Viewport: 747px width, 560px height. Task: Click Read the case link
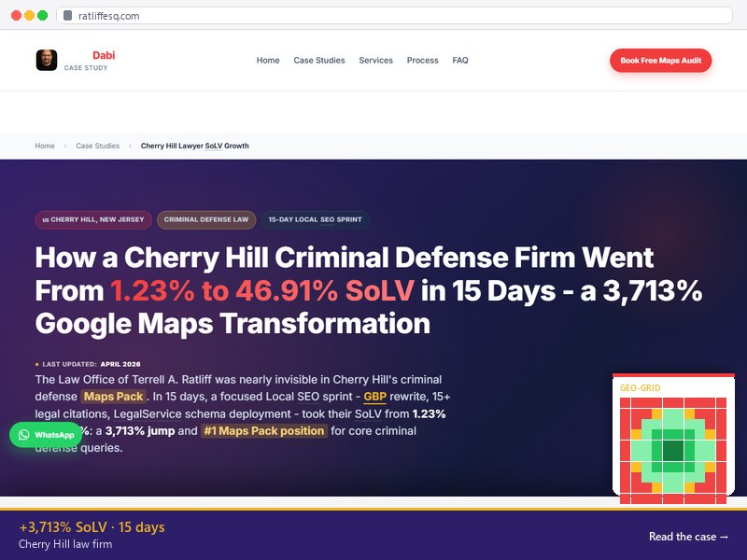[688, 536]
